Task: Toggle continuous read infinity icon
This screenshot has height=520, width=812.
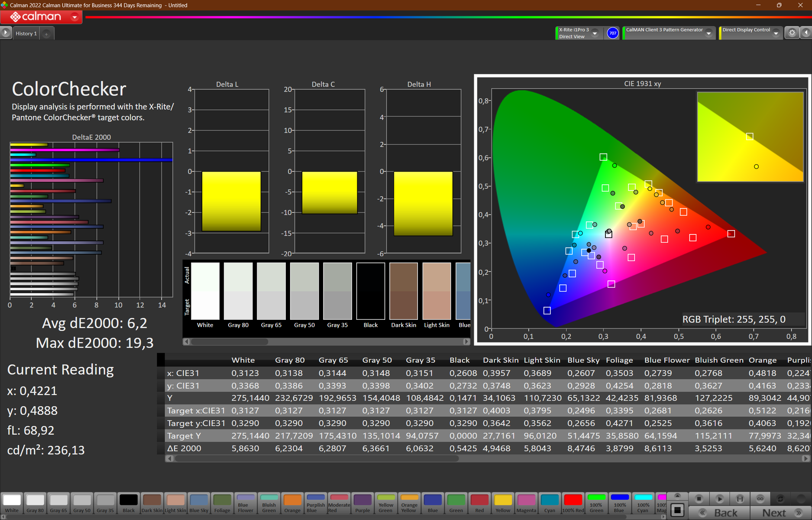Action: 760,499
